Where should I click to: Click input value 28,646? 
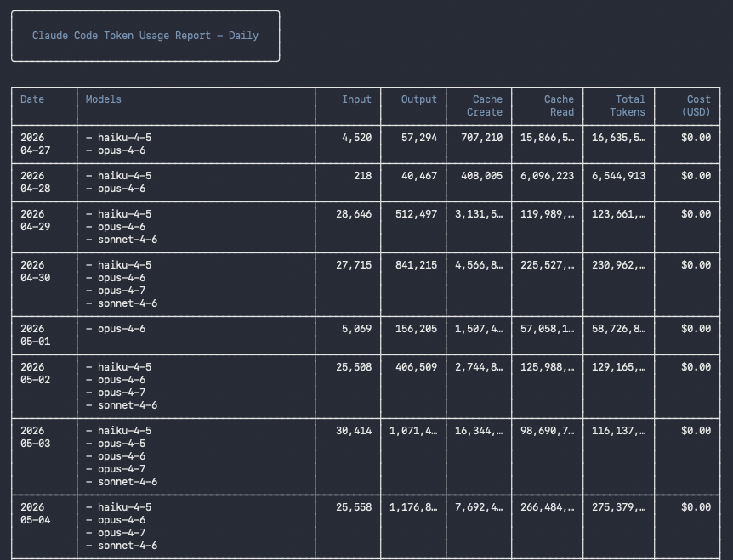pyautogui.click(x=354, y=214)
